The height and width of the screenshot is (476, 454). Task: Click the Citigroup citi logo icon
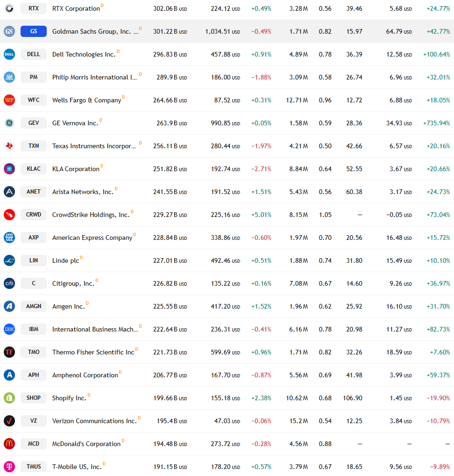[x=9, y=283]
